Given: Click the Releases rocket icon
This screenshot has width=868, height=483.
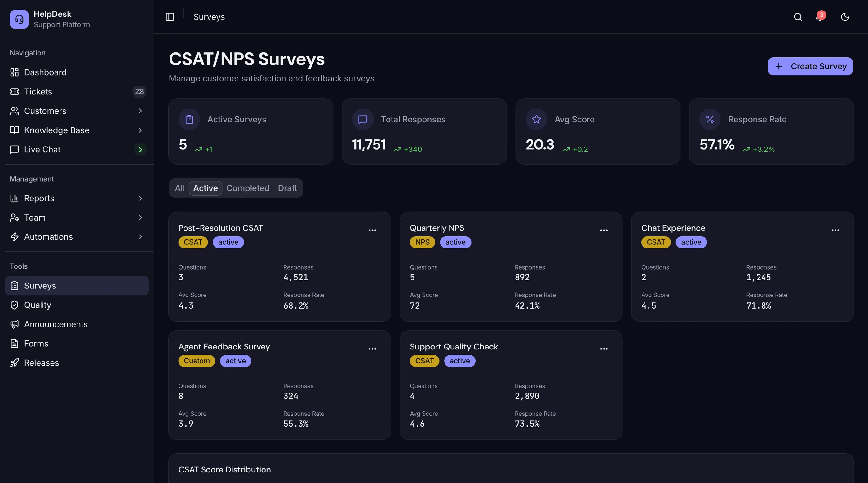Looking at the screenshot, I should (15, 363).
